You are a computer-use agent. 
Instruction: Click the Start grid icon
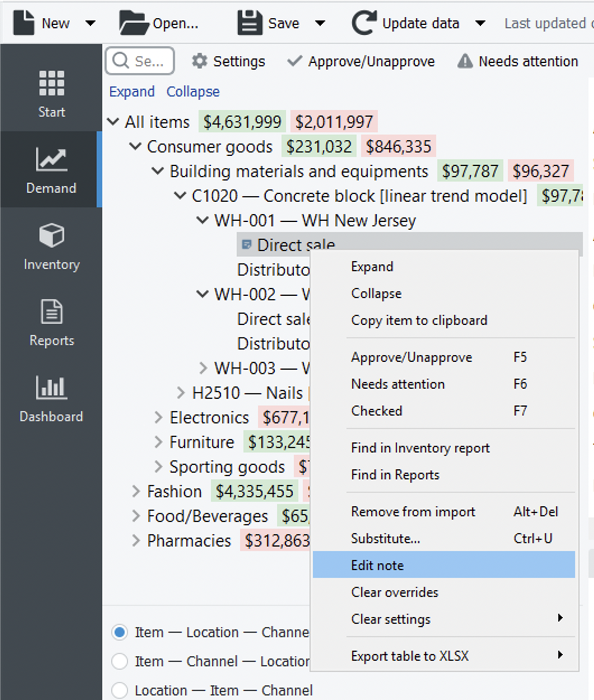(51, 84)
